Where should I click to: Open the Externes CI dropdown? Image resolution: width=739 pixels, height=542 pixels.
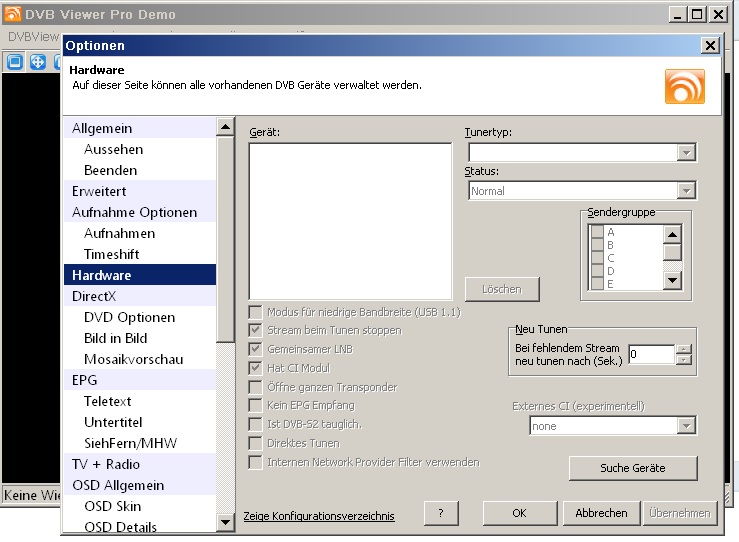[686, 426]
